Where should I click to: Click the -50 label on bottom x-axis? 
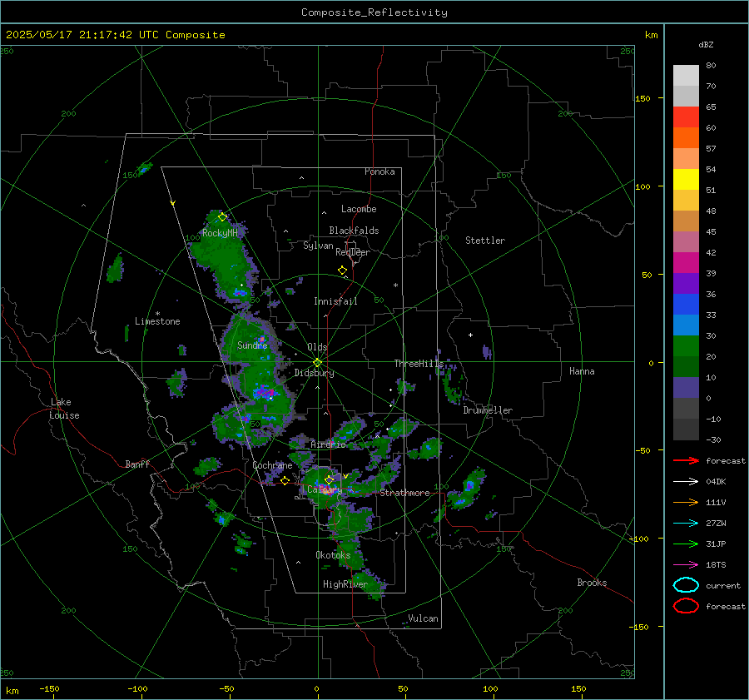pyautogui.click(x=226, y=689)
